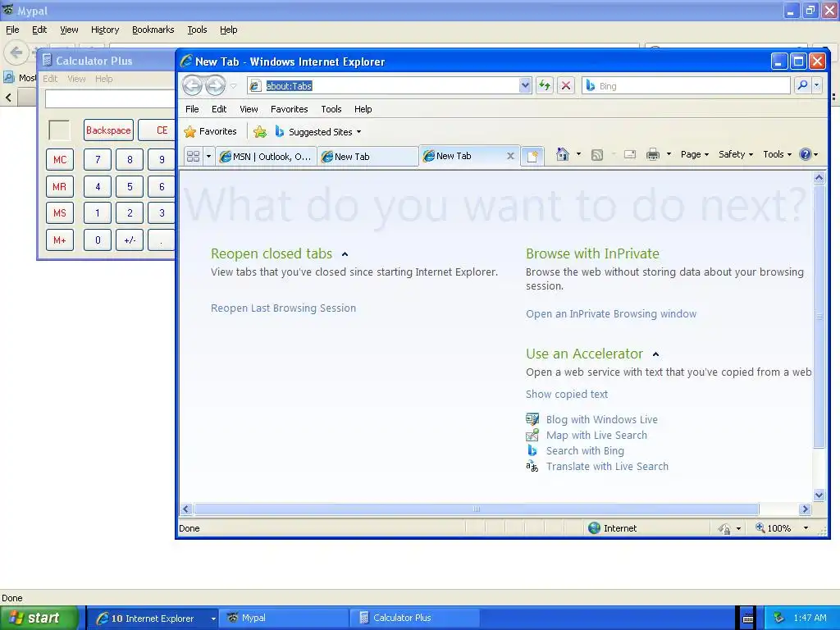Viewport: 840px width, 630px height.
Task: Click Calculator Plus taskbar button
Action: click(x=414, y=618)
